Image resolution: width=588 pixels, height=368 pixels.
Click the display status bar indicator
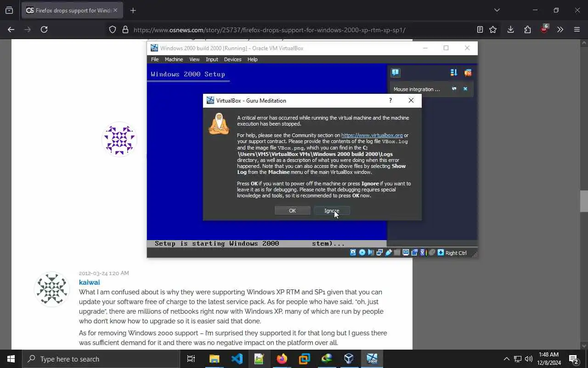(x=406, y=253)
